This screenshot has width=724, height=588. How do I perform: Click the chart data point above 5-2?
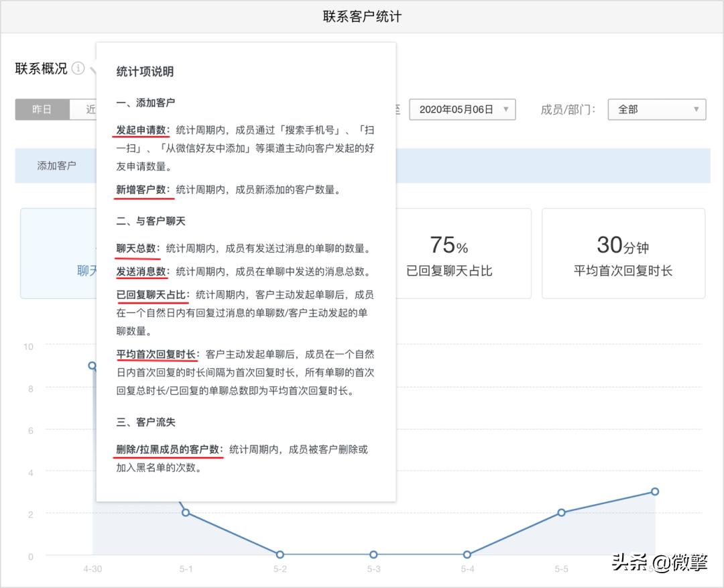[x=279, y=554]
